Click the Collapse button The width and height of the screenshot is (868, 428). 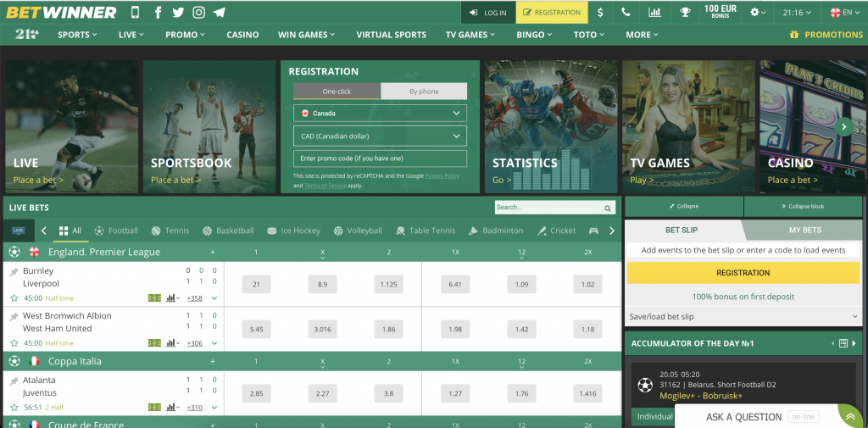pyautogui.click(x=684, y=206)
